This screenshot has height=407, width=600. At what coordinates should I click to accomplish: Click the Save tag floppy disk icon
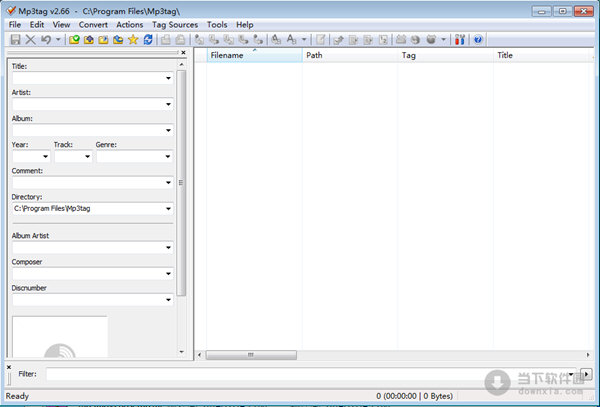[15, 39]
